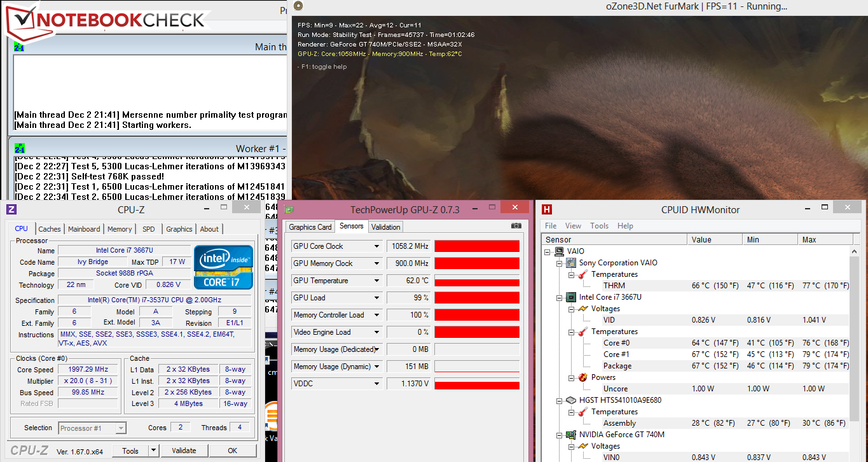This screenshot has width=868, height=462.
Task: Collapse the VAIO root node in HWMonitor
Action: point(549,251)
